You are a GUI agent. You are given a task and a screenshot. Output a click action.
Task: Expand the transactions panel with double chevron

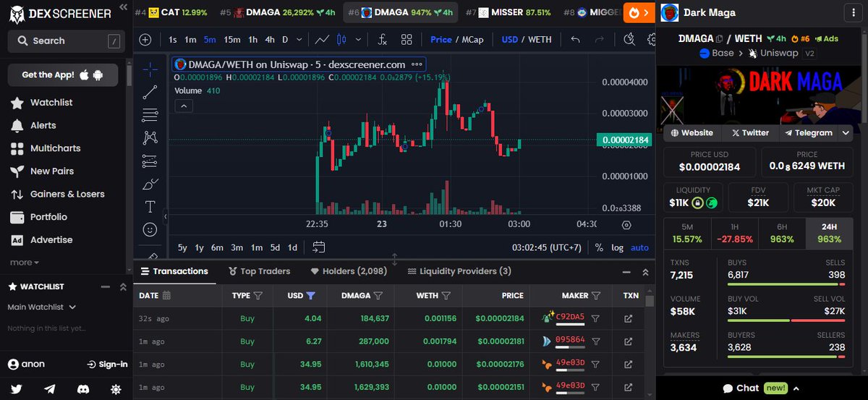(645, 272)
